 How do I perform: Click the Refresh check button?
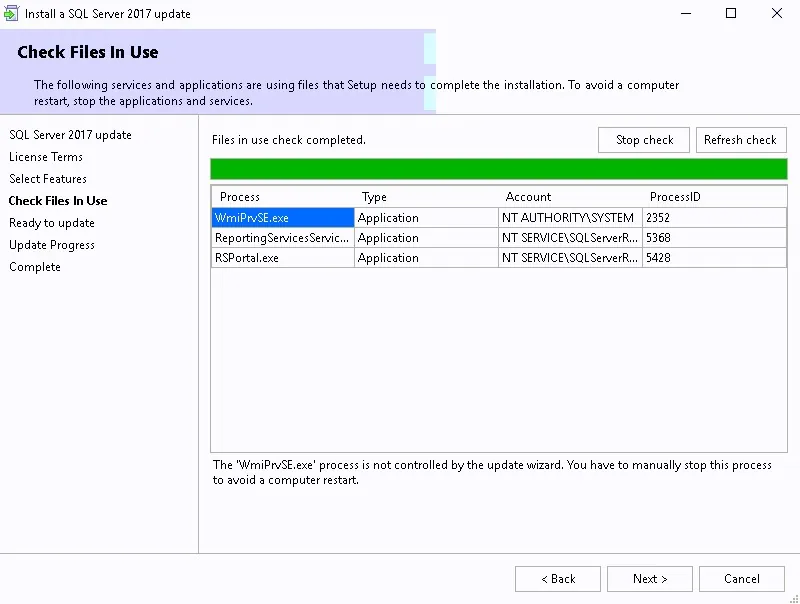click(741, 140)
